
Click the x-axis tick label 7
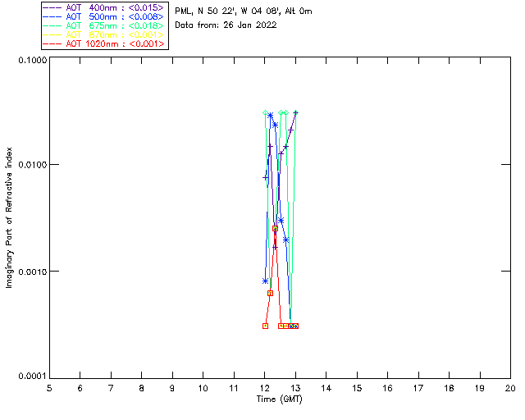[111, 388]
